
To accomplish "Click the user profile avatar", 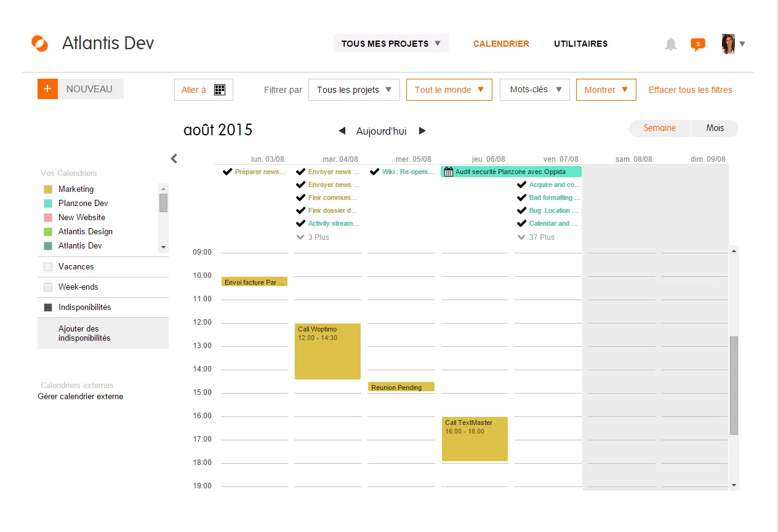I will [x=728, y=44].
